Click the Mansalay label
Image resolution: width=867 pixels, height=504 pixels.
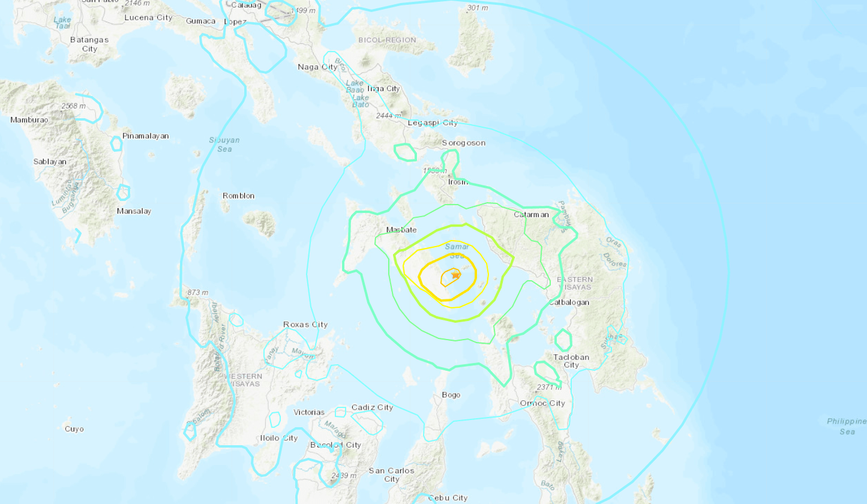pos(134,211)
